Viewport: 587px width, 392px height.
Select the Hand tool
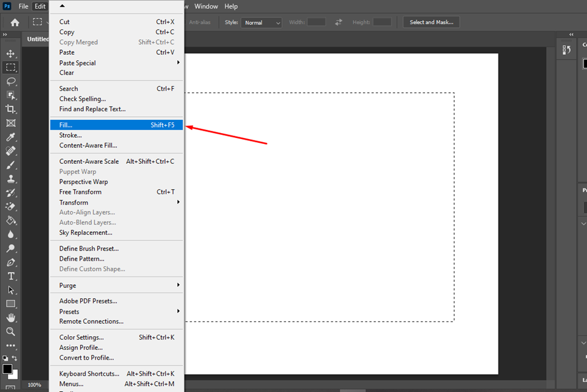[10, 317]
